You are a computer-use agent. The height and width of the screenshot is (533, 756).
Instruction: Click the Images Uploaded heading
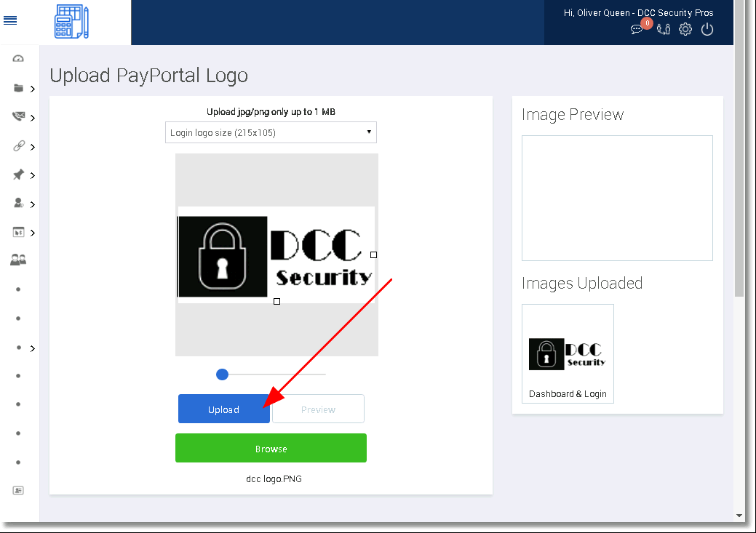click(x=582, y=283)
